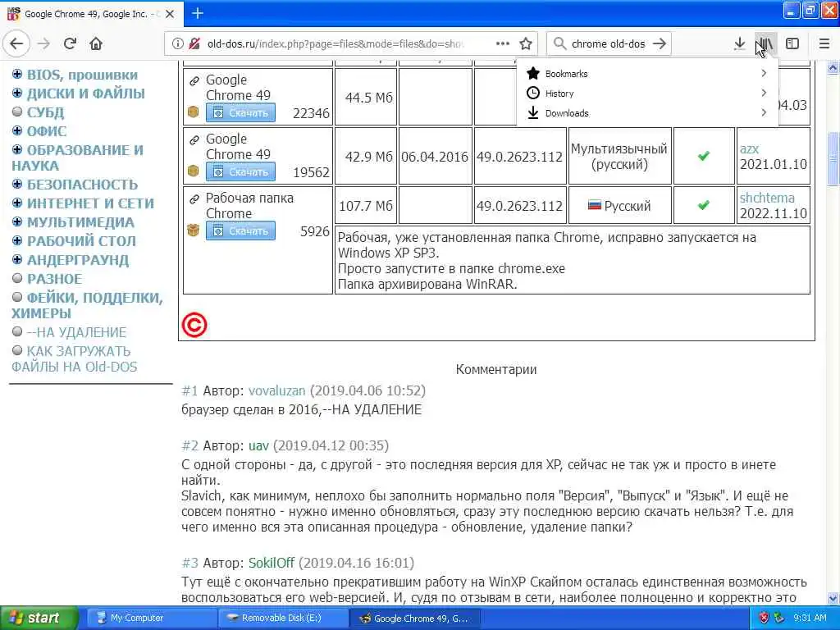This screenshot has height=630, width=840.
Task: Open the РАЗНОЕ category link
Action: click(x=55, y=279)
